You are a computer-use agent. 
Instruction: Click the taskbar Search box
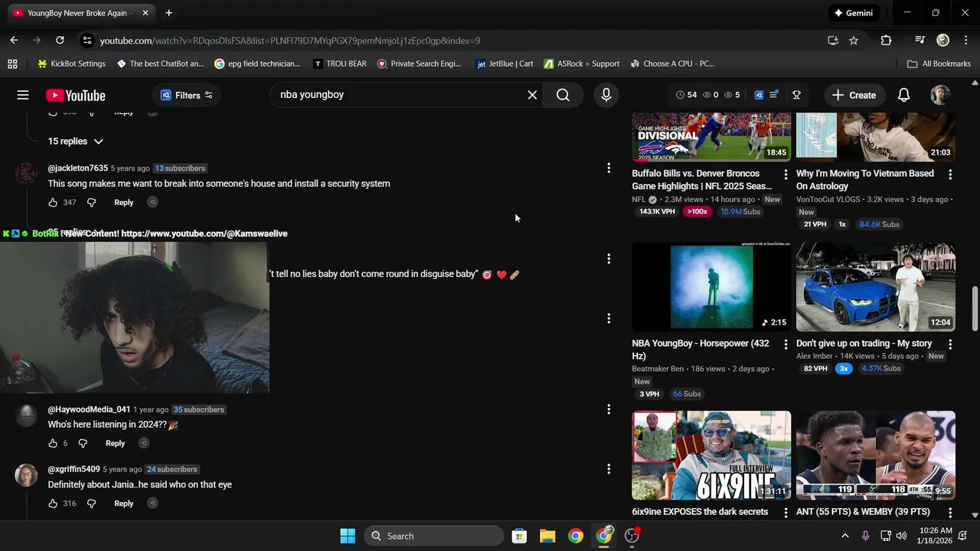tap(433, 536)
